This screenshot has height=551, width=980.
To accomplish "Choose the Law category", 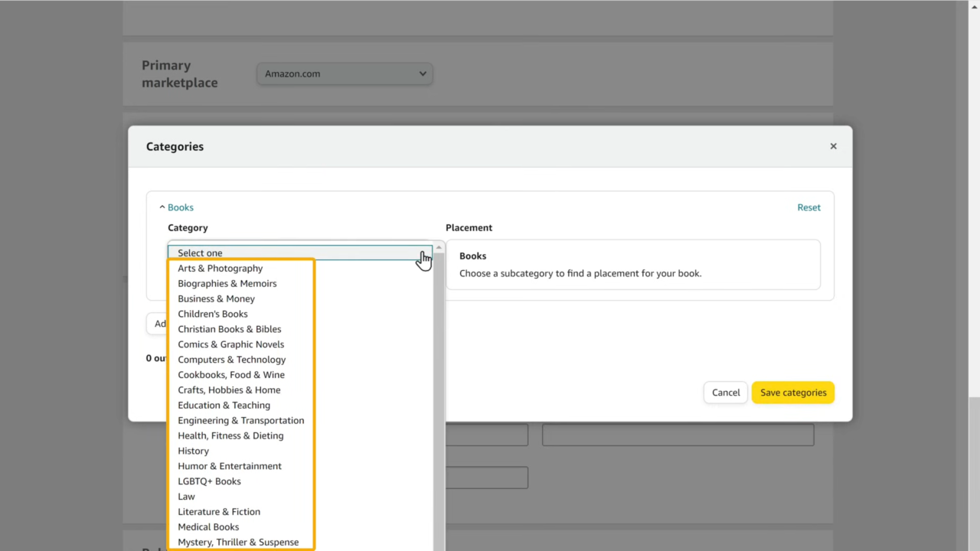I will [300, 497].
